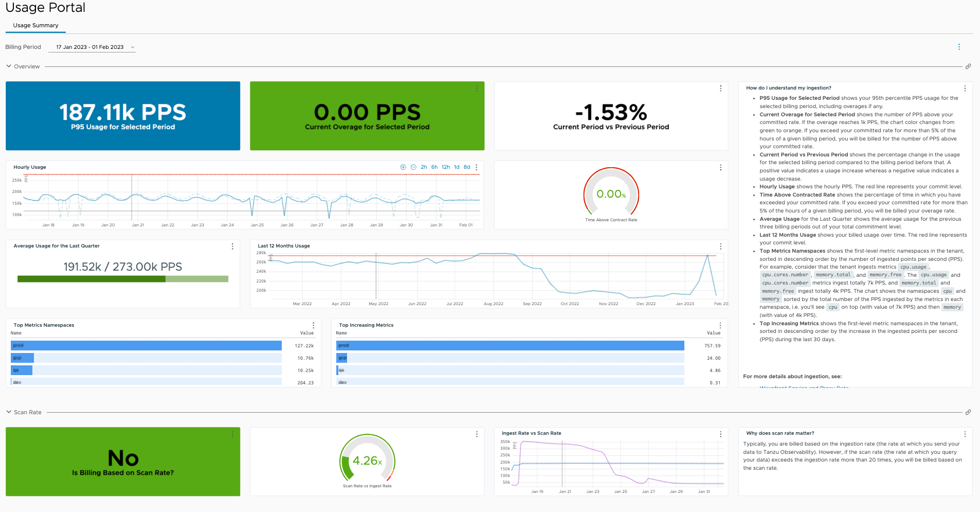This screenshot has height=512, width=980.
Task: Select value 24.00 in Top Increasing Metrics
Action: (714, 358)
